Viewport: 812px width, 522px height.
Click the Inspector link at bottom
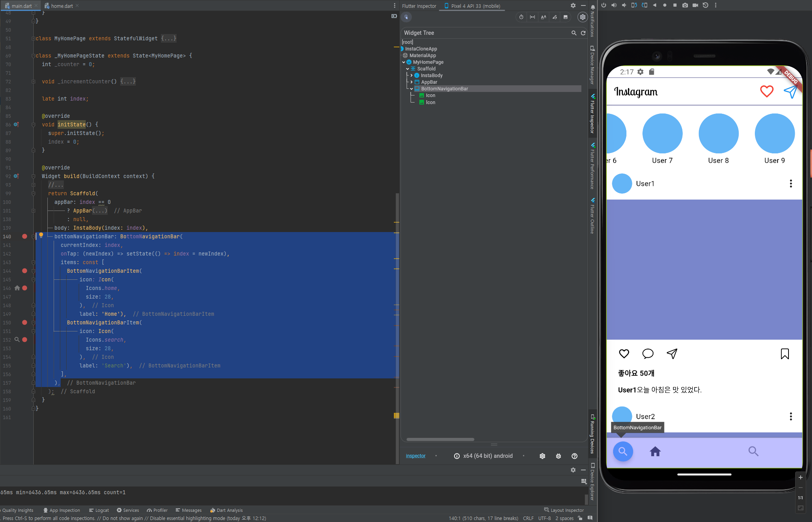click(415, 456)
